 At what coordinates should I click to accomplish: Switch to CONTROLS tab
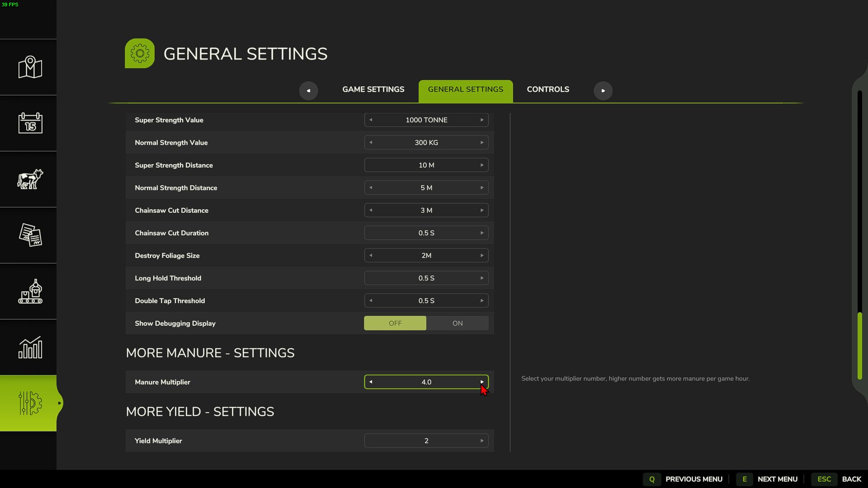pos(548,90)
